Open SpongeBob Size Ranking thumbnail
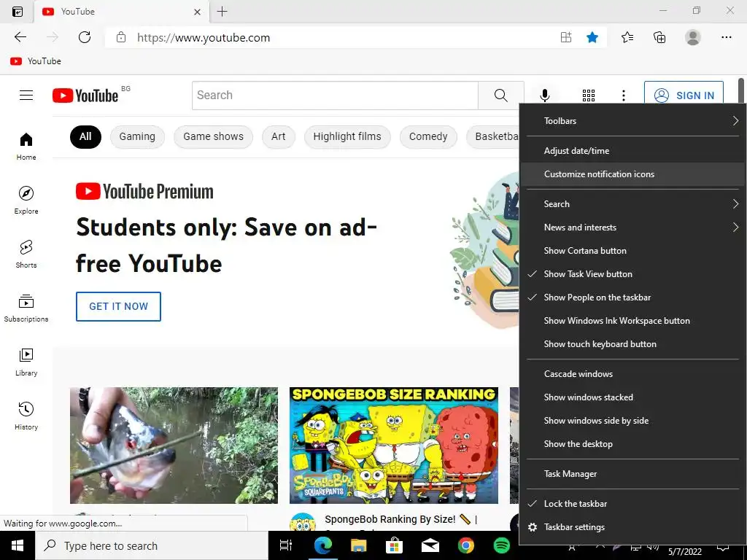 pyautogui.click(x=393, y=446)
